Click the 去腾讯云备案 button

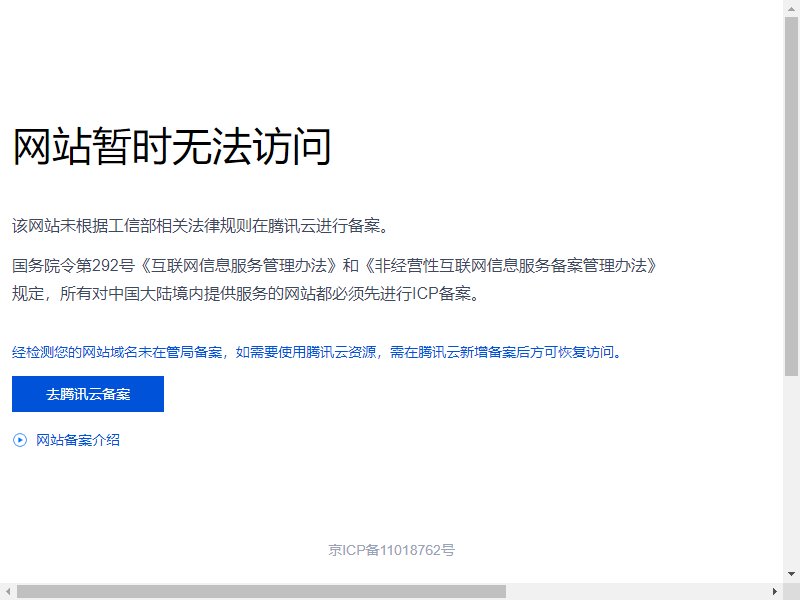[88, 394]
